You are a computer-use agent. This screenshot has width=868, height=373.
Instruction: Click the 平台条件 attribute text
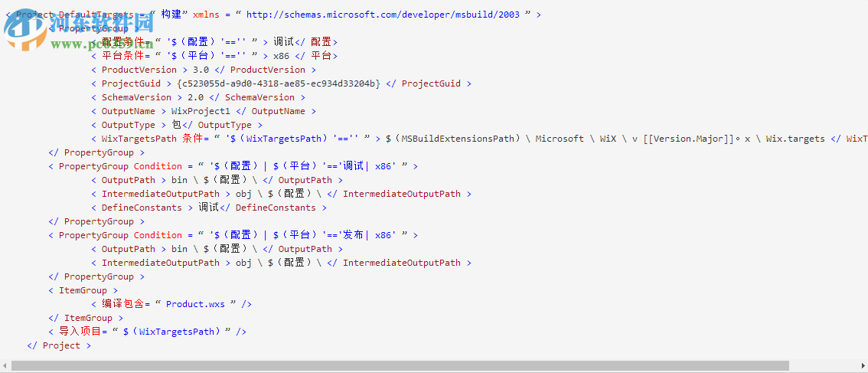click(x=123, y=56)
